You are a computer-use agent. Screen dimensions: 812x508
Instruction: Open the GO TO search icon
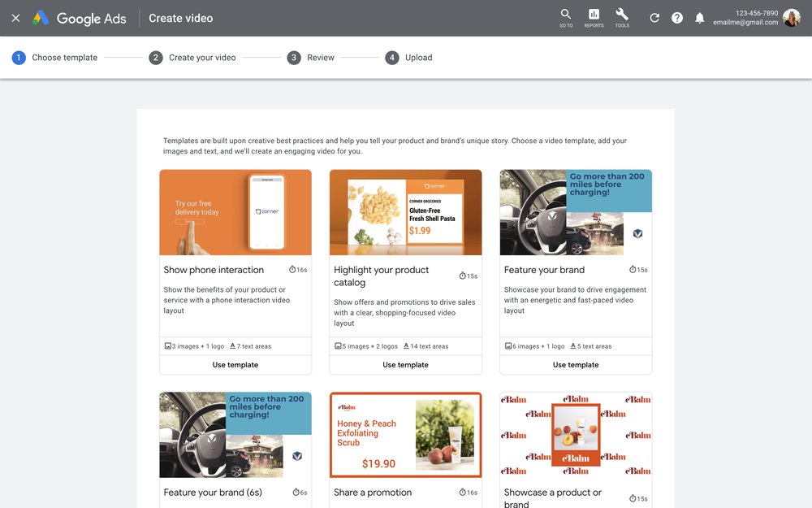pyautogui.click(x=565, y=16)
